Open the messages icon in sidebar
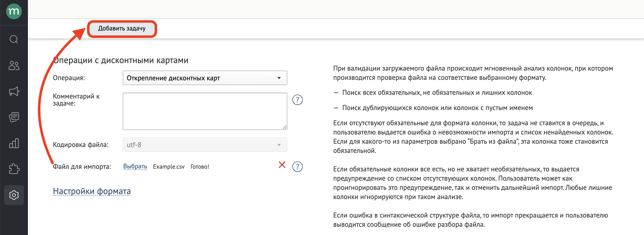Viewport: 644px width, 235px height. pyautogui.click(x=14, y=117)
